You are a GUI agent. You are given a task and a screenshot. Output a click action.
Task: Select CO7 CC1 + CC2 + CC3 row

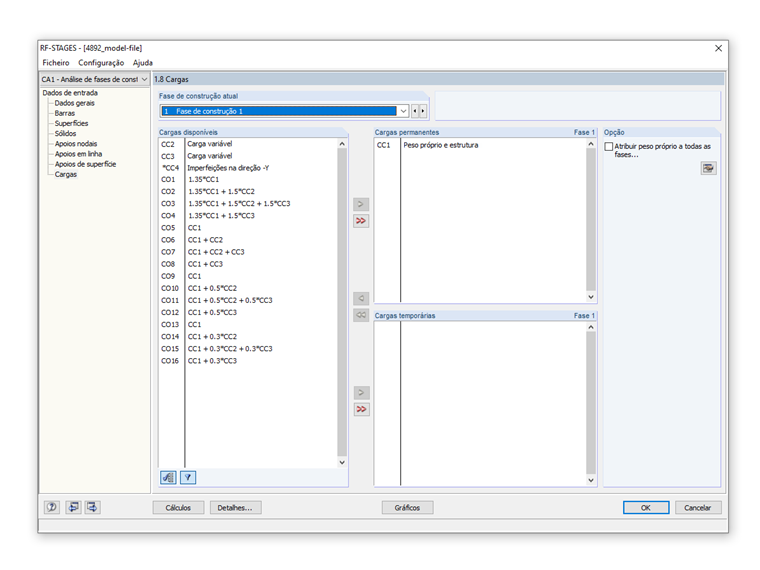[248, 252]
